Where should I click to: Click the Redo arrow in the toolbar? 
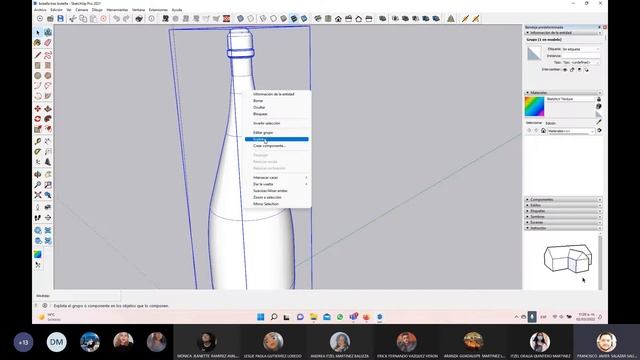coord(126,18)
